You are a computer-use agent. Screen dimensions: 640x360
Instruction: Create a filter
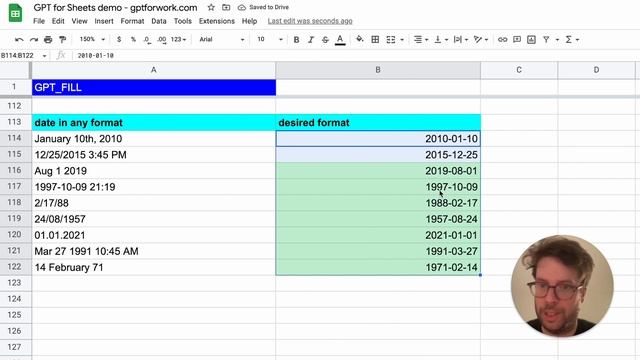pos(546,40)
